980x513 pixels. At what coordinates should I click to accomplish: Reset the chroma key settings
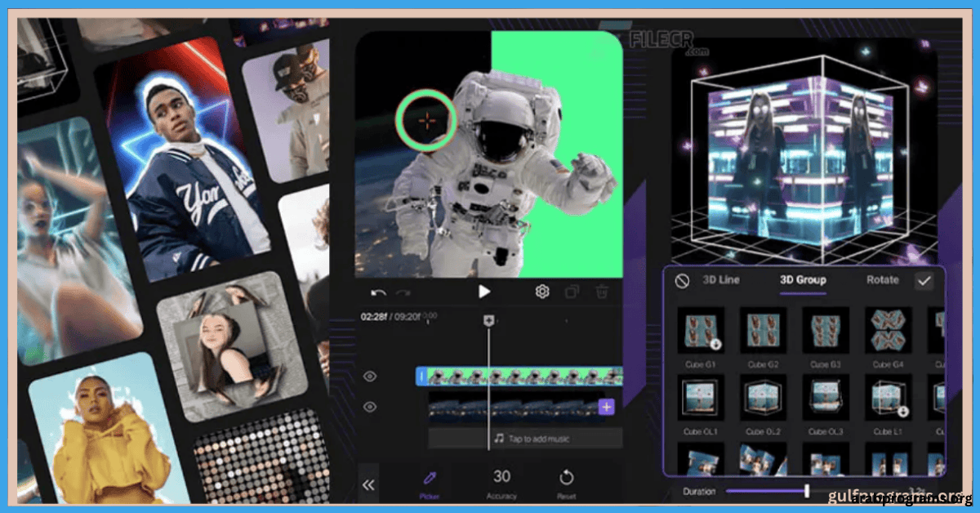[x=566, y=483]
